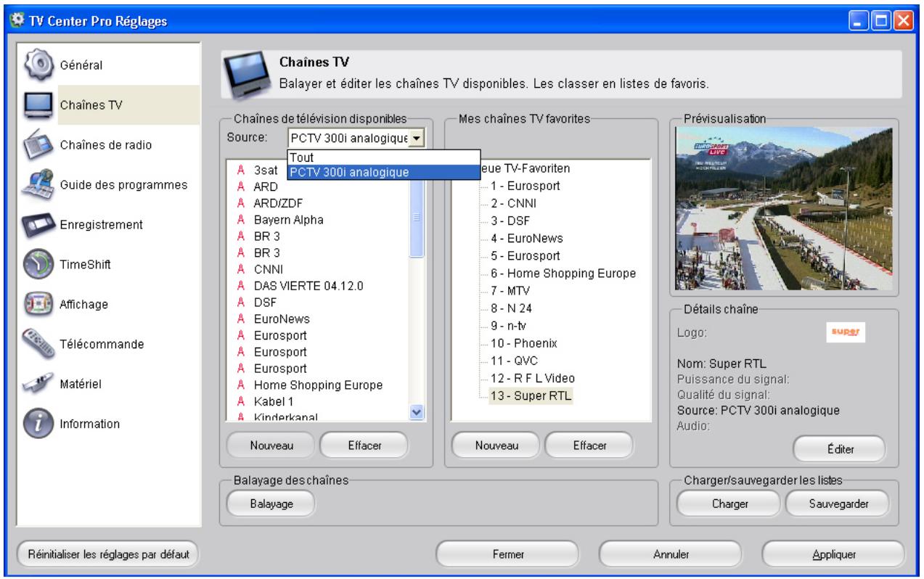
Task: Click Effacer under favorite channels
Action: pos(589,445)
